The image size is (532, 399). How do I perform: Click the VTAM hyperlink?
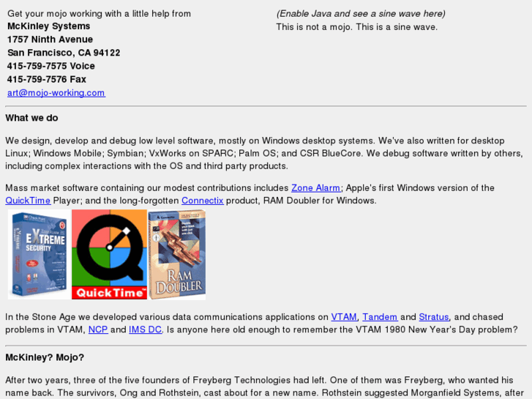[344, 317]
